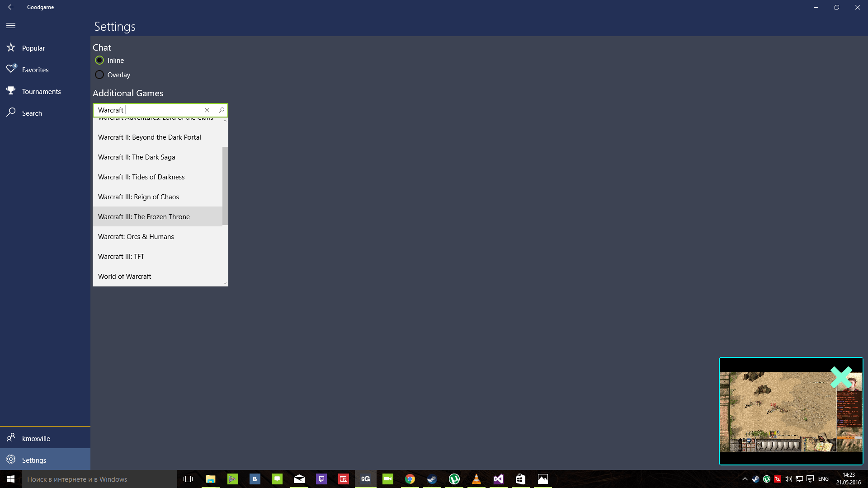The width and height of the screenshot is (868, 488).
Task: Select the Search icon in sidebar
Action: [11, 113]
